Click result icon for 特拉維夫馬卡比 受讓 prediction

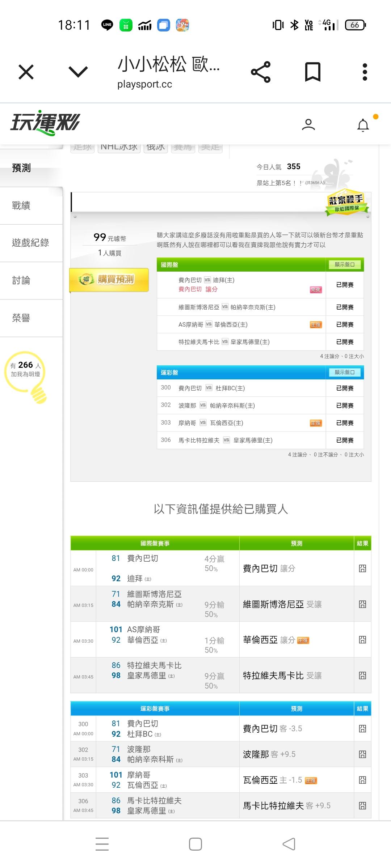click(x=362, y=676)
